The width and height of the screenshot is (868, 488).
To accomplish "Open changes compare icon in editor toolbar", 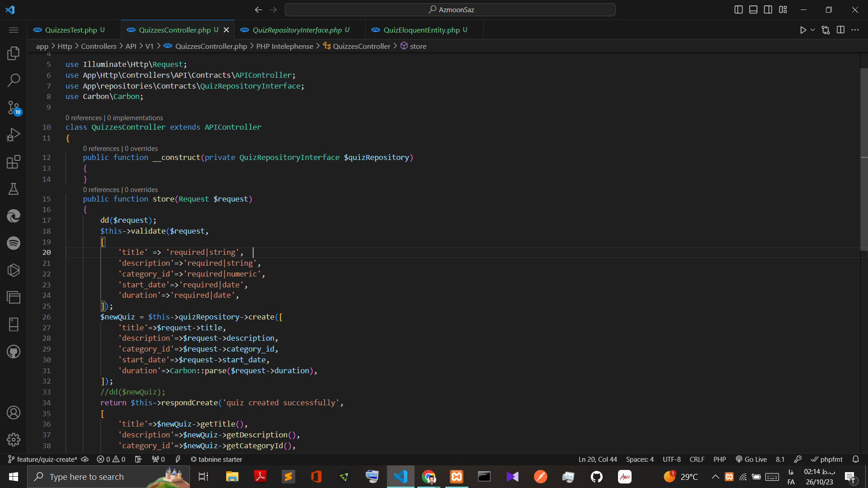I will (x=826, y=30).
